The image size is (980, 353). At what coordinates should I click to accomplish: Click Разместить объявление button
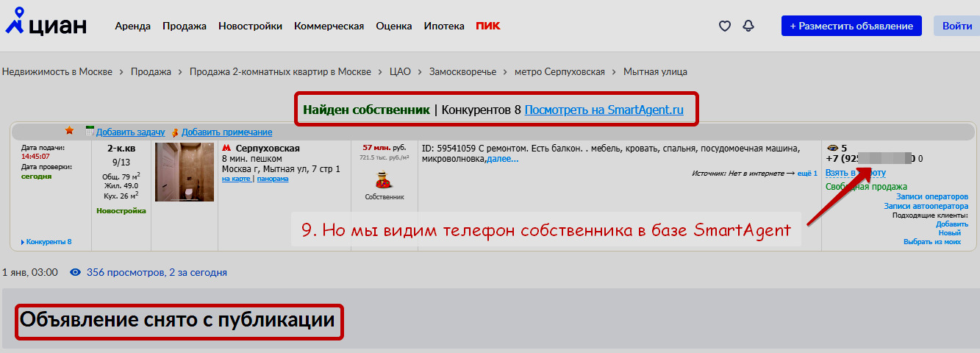point(851,26)
